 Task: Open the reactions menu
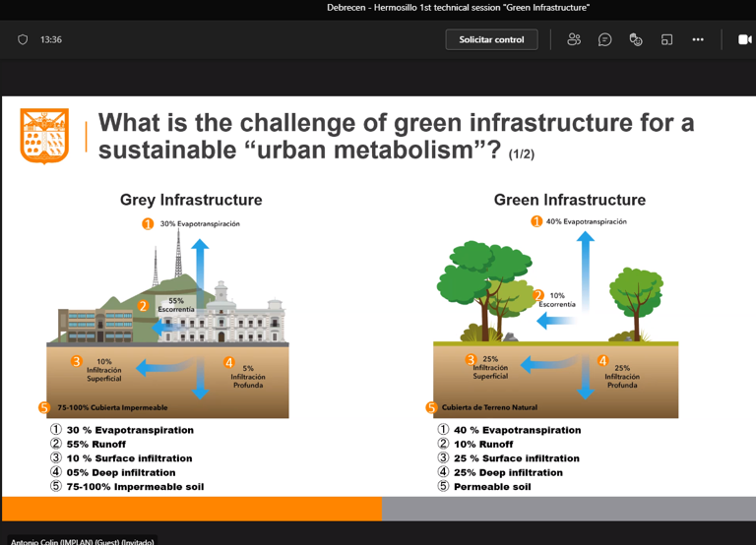pos(636,39)
